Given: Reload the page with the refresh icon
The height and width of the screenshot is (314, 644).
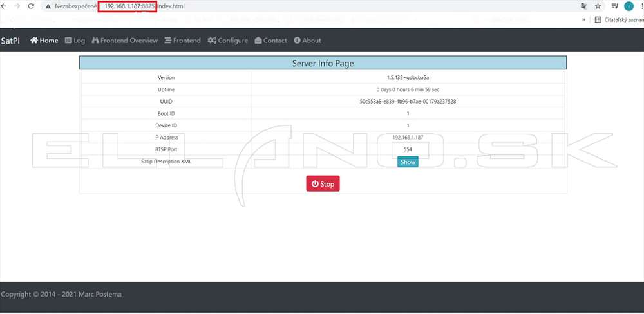Looking at the screenshot, I should point(31,6).
